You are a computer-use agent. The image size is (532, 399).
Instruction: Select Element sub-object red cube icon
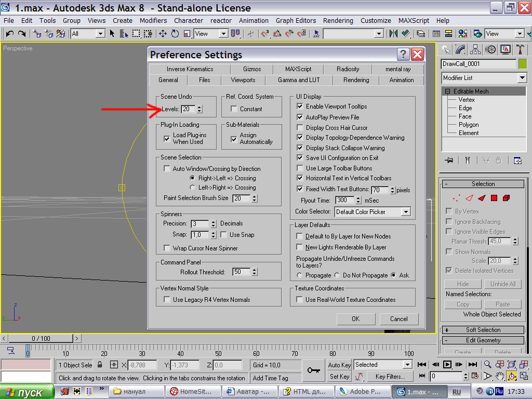pos(506,198)
